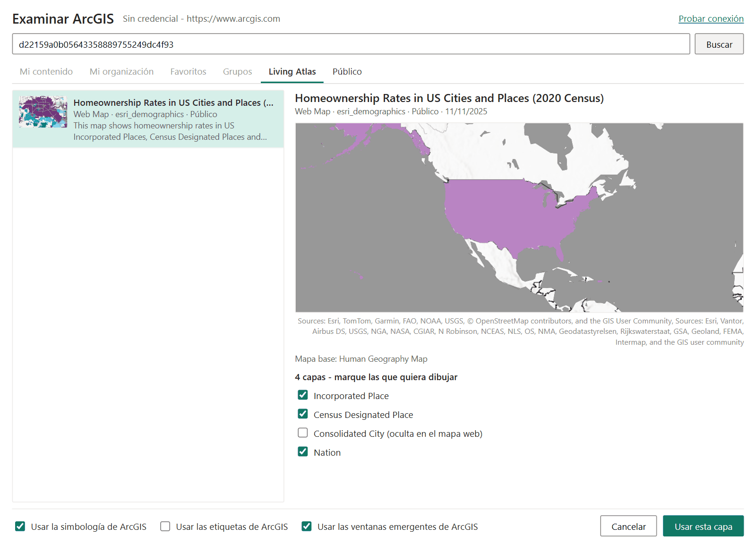The height and width of the screenshot is (544, 756).
Task: Switch to the Mi contenido tab
Action: 46,72
